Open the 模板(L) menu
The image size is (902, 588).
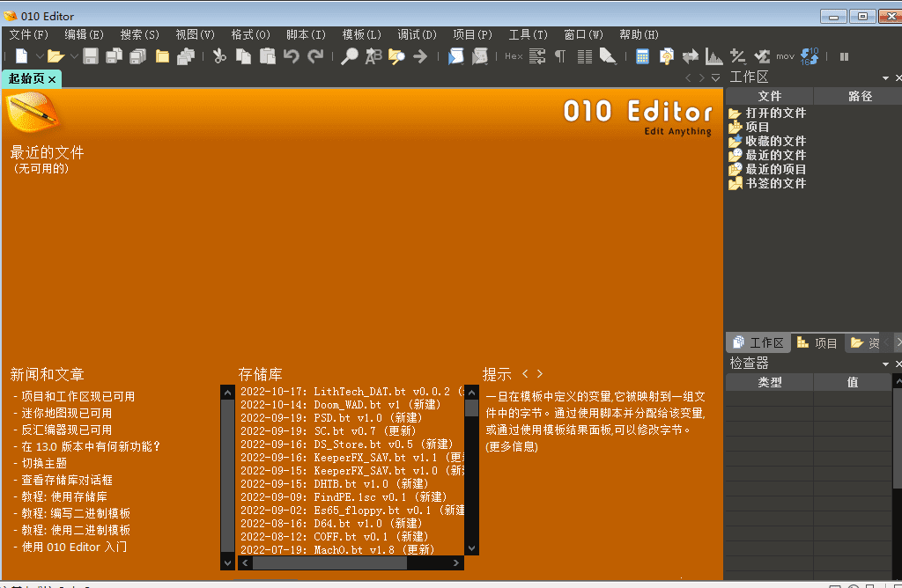coord(361,35)
